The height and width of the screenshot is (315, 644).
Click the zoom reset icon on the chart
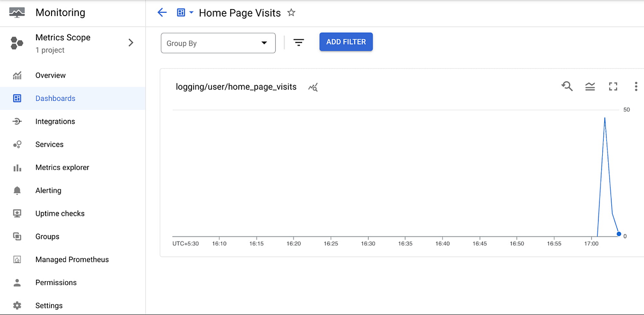click(567, 86)
